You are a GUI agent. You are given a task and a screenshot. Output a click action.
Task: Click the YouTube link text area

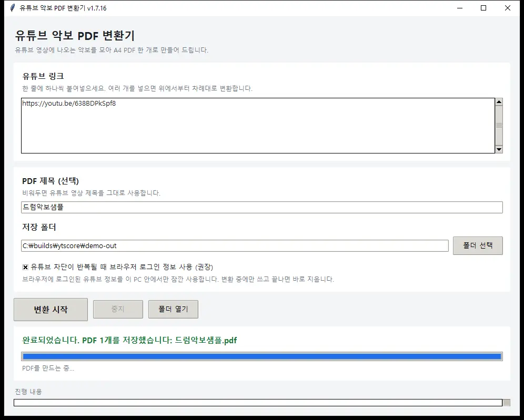[x=258, y=126]
